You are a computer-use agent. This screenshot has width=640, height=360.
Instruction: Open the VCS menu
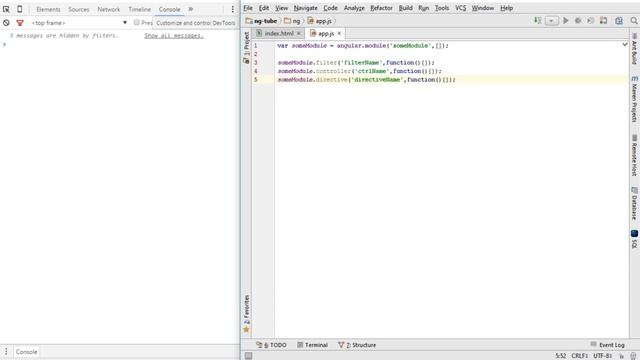click(x=461, y=8)
